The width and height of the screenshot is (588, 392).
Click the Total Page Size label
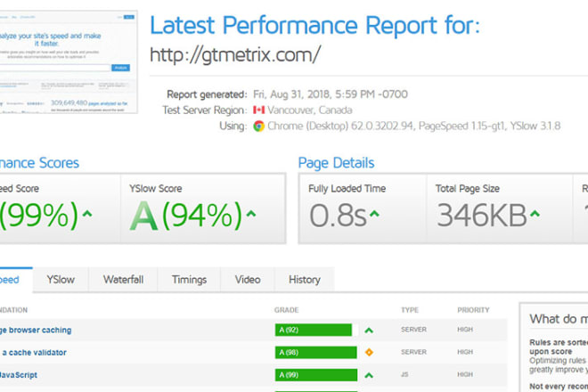(x=467, y=188)
